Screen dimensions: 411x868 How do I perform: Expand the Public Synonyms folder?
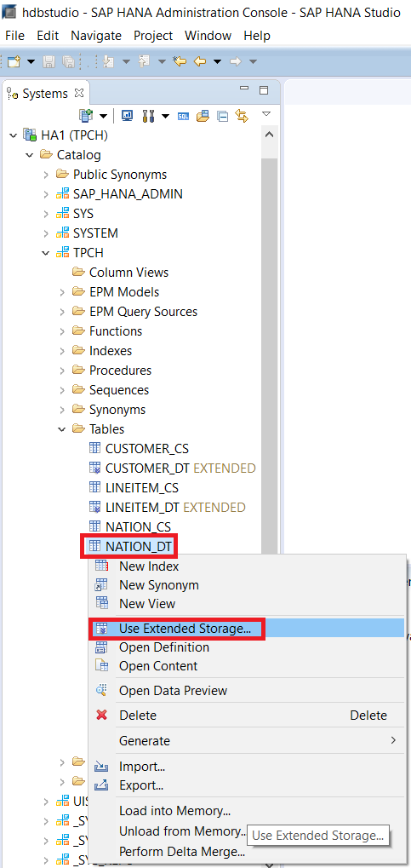click(46, 175)
